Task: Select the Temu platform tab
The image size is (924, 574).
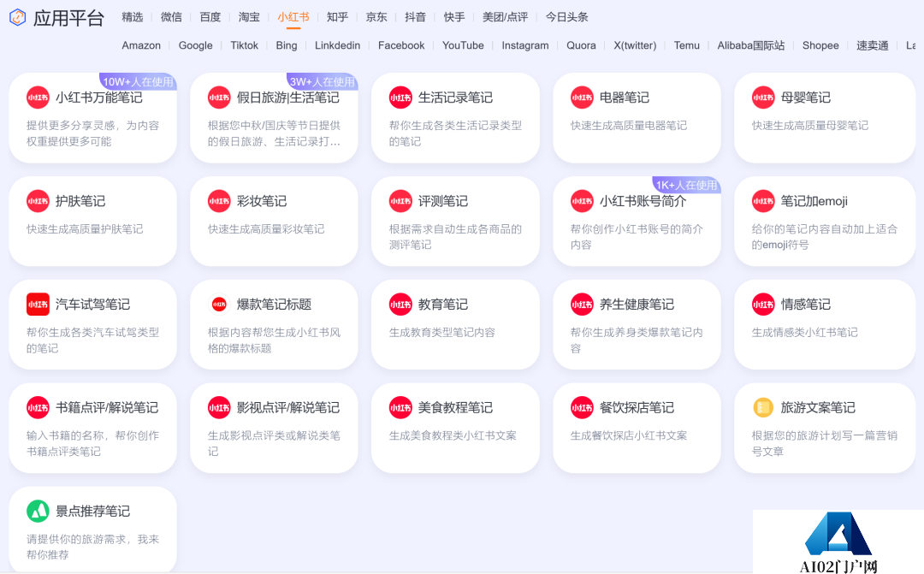Action: [x=687, y=45]
